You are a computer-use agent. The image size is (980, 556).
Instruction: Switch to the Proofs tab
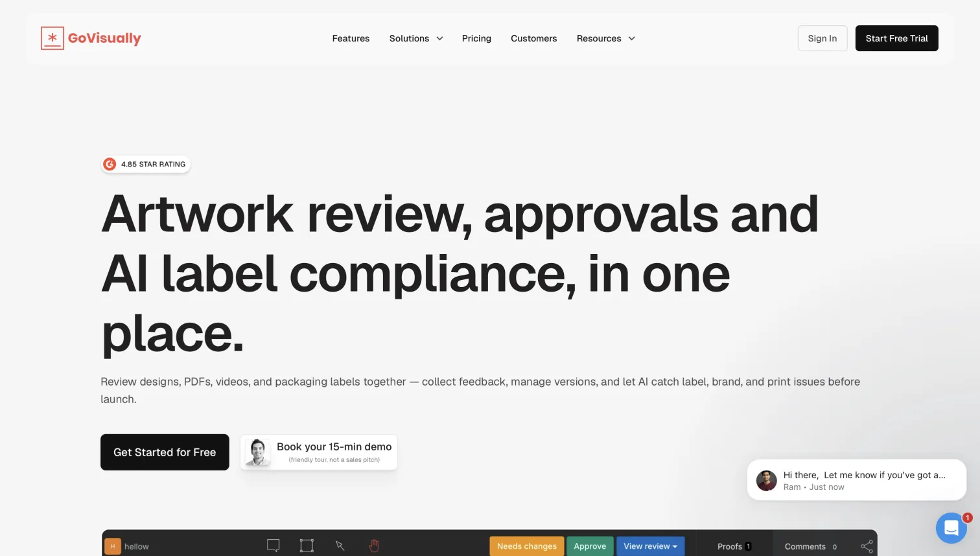coord(734,546)
